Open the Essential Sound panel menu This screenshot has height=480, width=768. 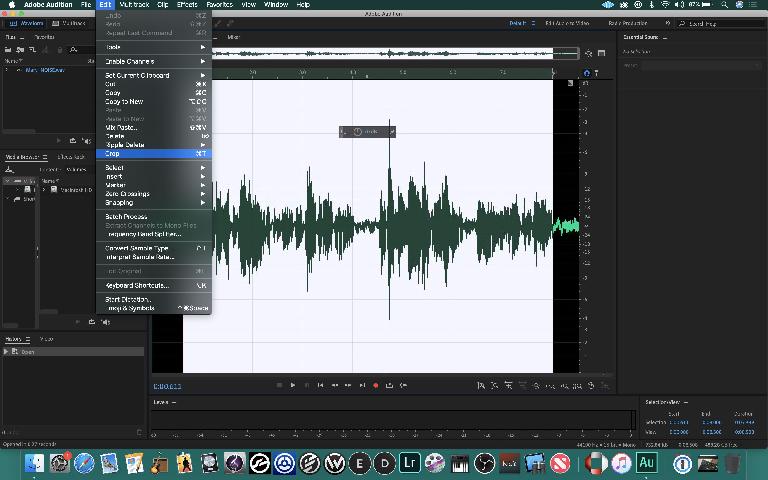pos(665,37)
